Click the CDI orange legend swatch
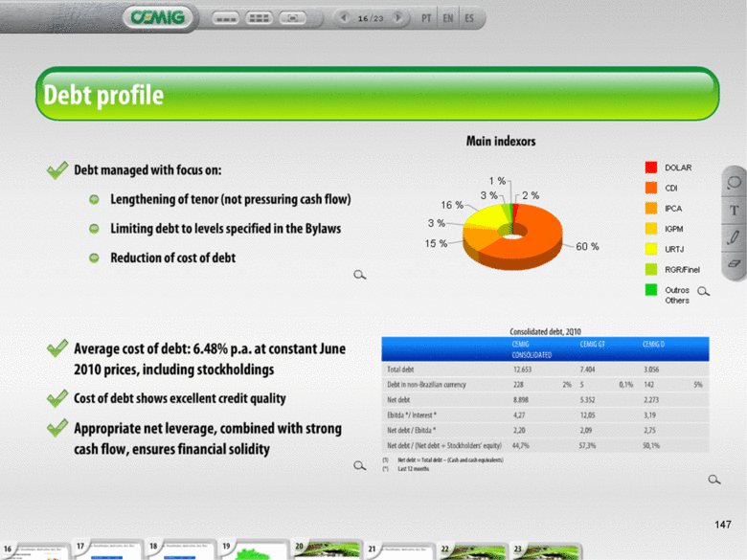The width and height of the screenshot is (747, 560). [651, 188]
